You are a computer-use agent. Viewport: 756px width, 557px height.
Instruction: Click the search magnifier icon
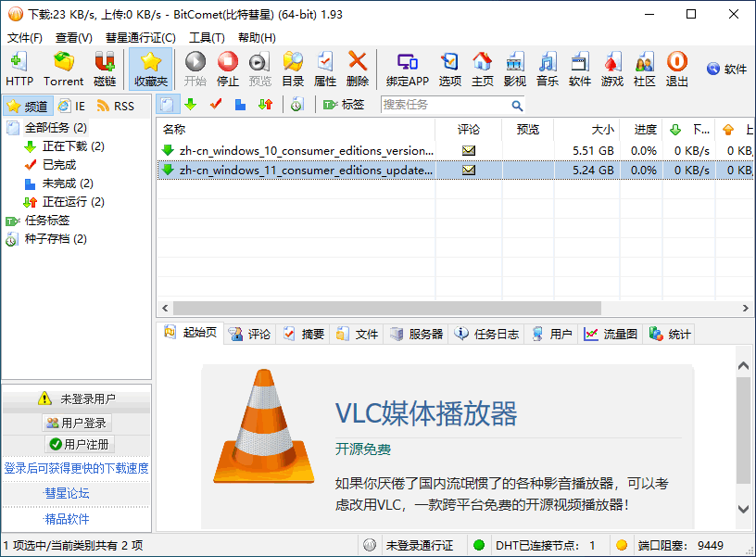coord(517,105)
